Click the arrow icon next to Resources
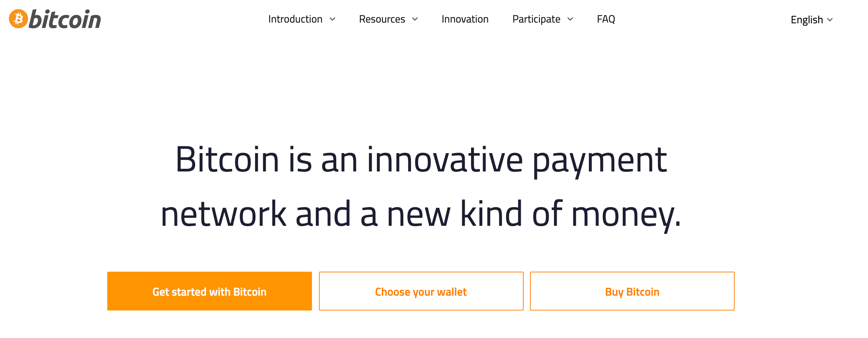The height and width of the screenshot is (338, 868). [415, 19]
